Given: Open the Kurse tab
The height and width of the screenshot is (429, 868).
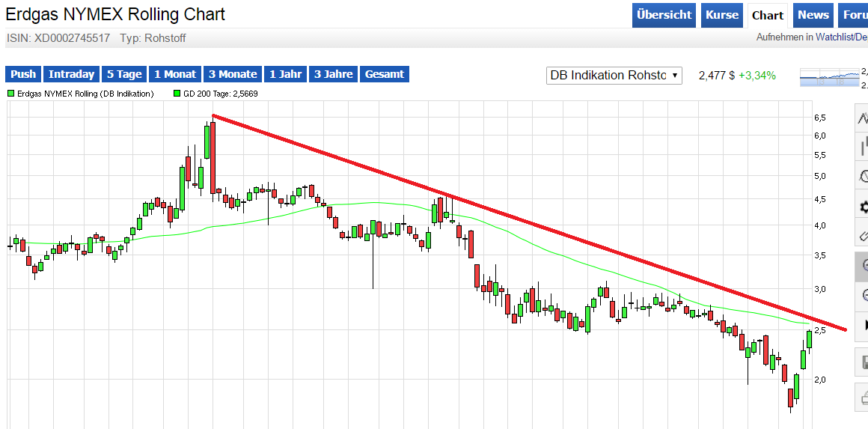Looking at the screenshot, I should point(721,15).
